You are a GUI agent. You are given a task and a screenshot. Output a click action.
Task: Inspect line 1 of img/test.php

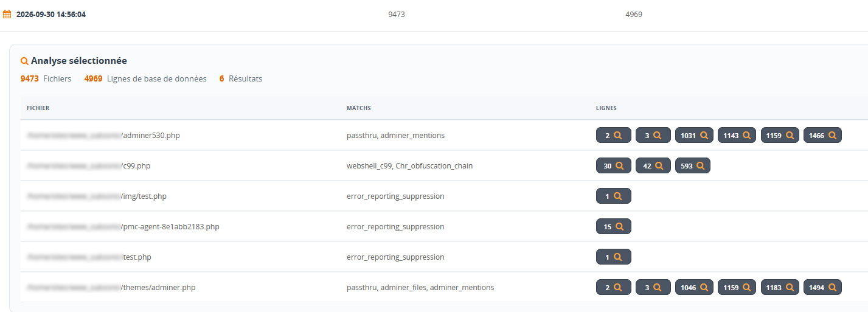click(x=613, y=196)
